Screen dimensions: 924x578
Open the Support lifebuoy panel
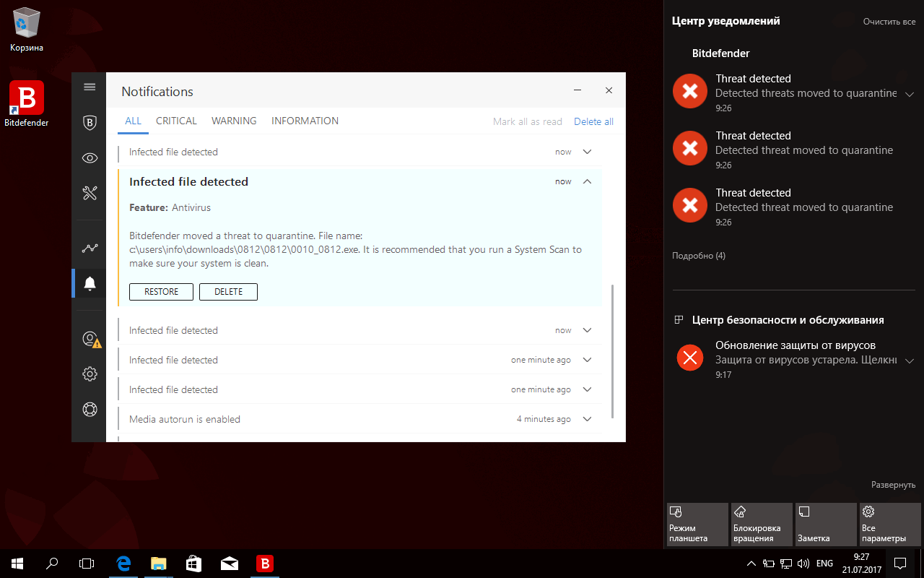tap(89, 409)
